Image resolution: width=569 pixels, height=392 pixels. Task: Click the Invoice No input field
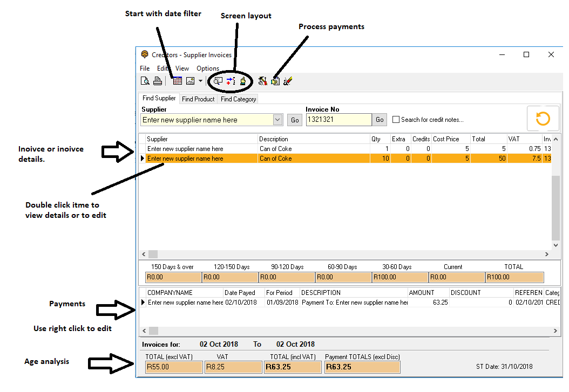pyautogui.click(x=338, y=120)
